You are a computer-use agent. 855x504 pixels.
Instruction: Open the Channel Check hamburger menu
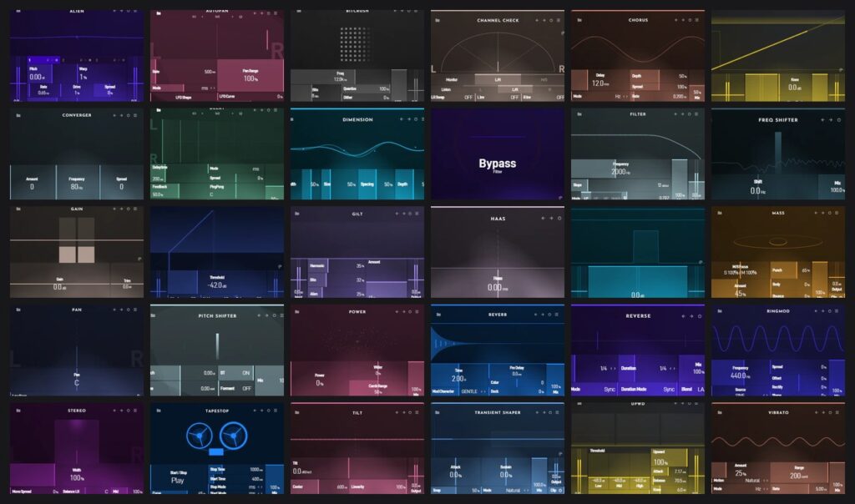pyautogui.click(x=558, y=20)
